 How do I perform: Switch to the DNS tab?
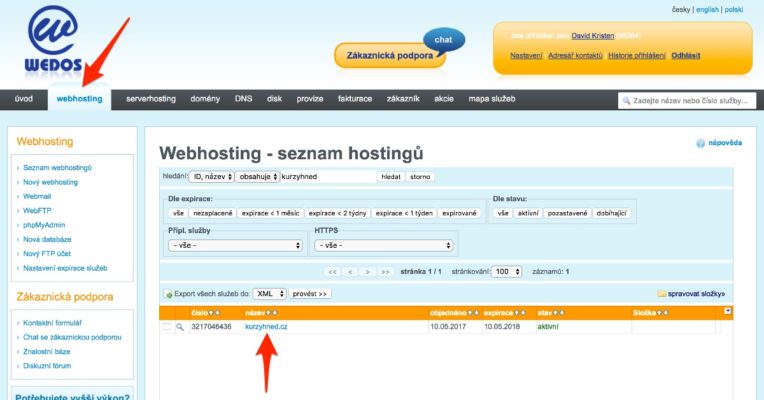pos(244,99)
